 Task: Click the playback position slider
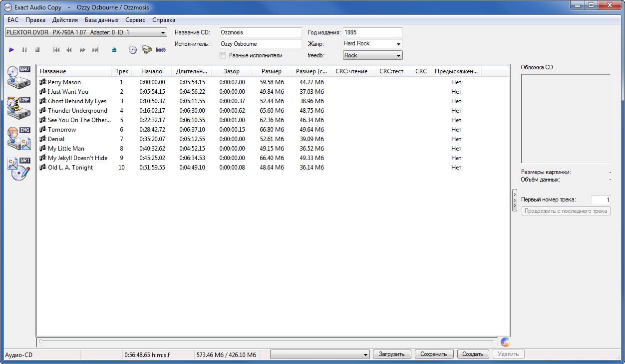267,342
